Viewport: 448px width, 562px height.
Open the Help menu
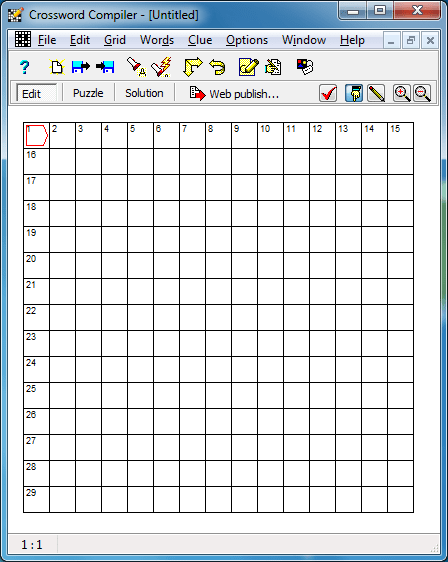point(352,40)
